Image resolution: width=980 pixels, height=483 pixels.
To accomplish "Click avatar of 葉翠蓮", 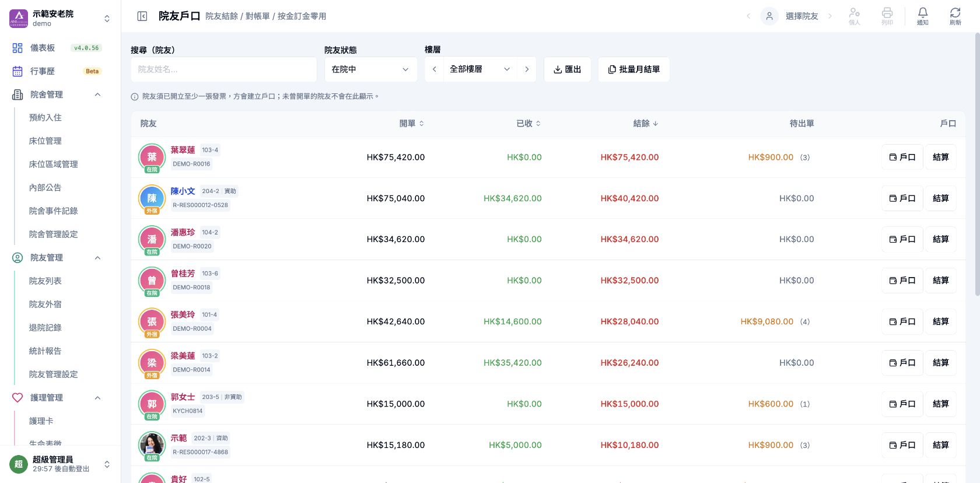I will 152,157.
